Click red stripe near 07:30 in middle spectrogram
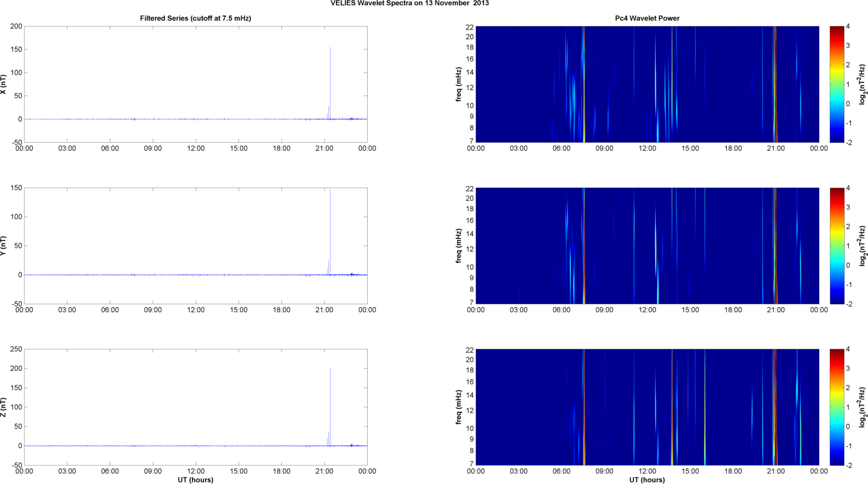The height and width of the screenshot is (484, 868). (584, 246)
